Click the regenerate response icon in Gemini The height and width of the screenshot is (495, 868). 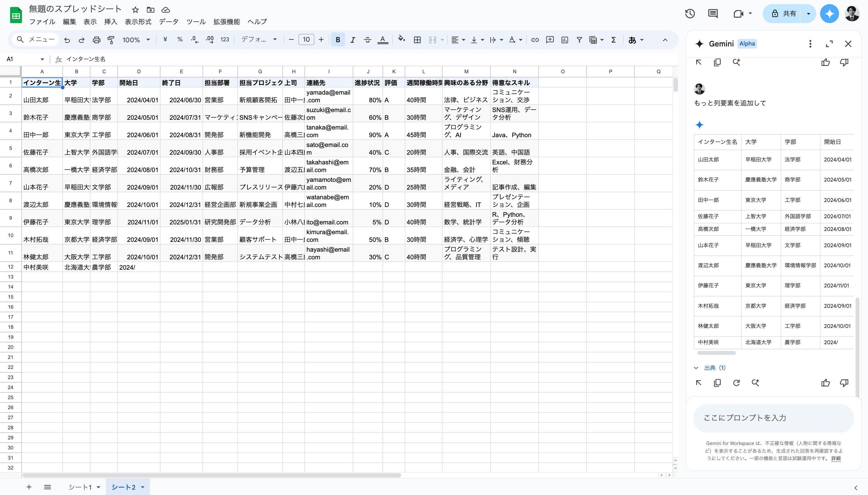736,383
